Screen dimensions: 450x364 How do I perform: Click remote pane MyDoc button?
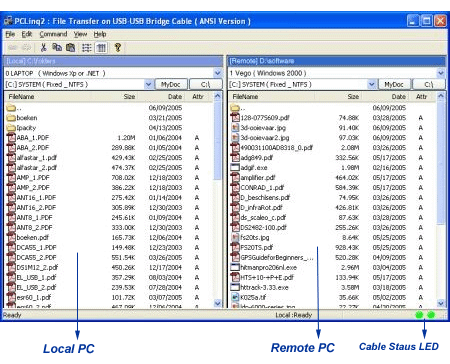coord(394,84)
